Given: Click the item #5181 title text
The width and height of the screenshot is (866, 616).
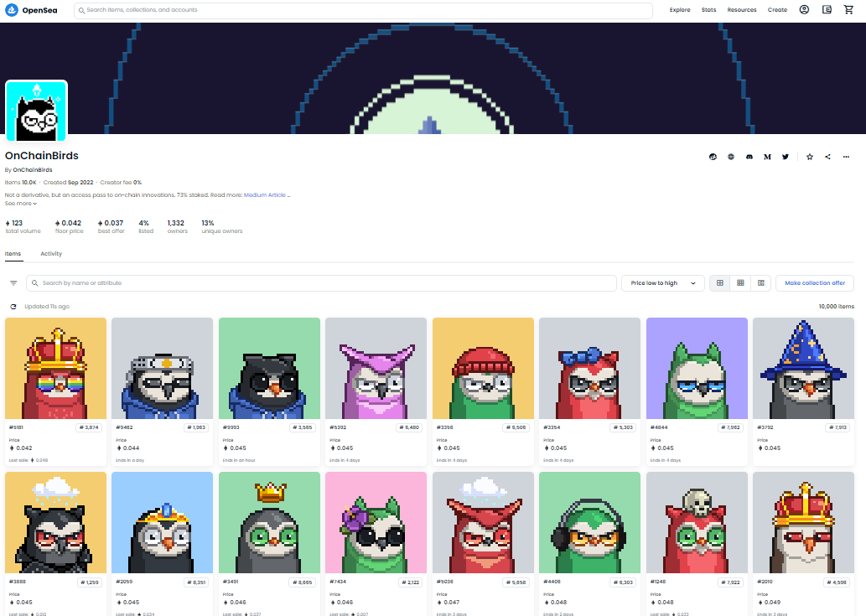Looking at the screenshot, I should coord(16,427).
